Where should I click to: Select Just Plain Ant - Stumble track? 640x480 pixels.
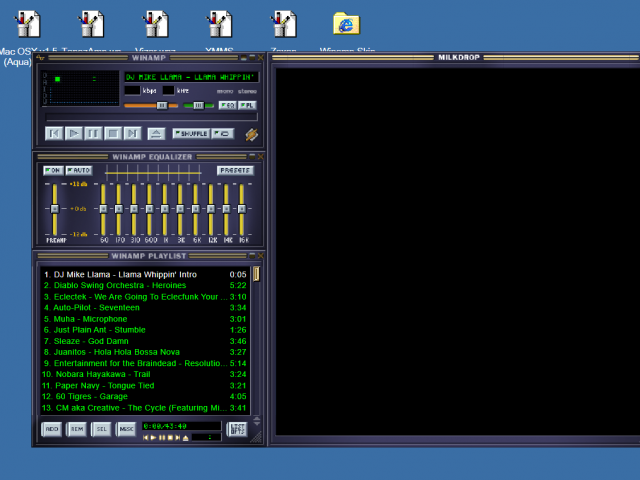[x=145, y=330]
